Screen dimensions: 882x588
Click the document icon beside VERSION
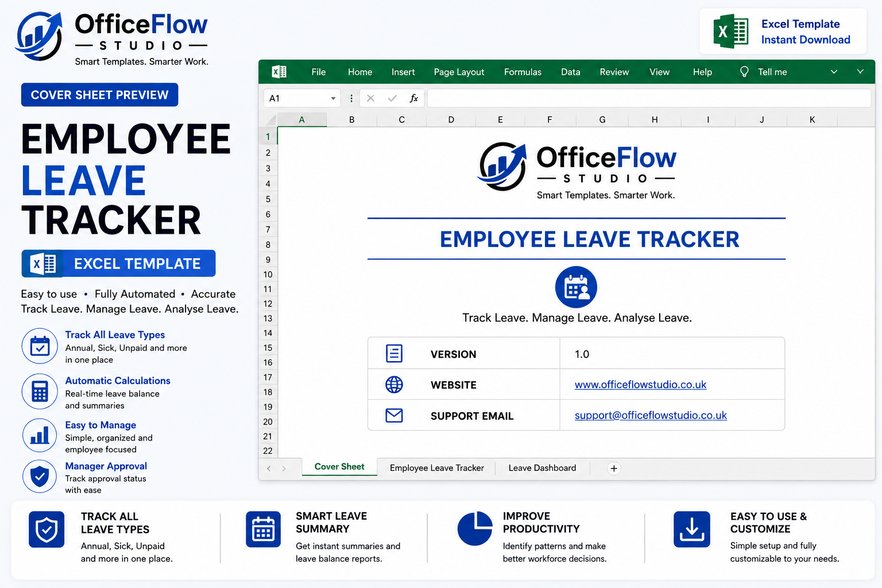394,354
